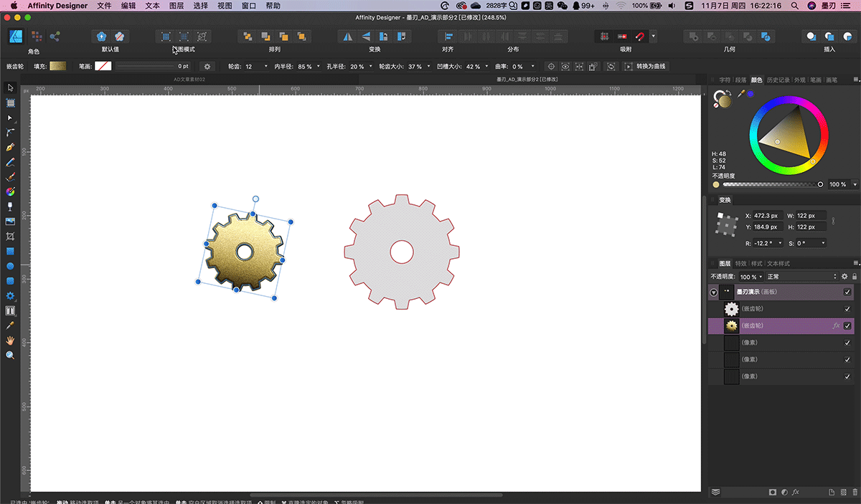
Task: Switch to the 文本样式 panel tab
Action: click(778, 264)
